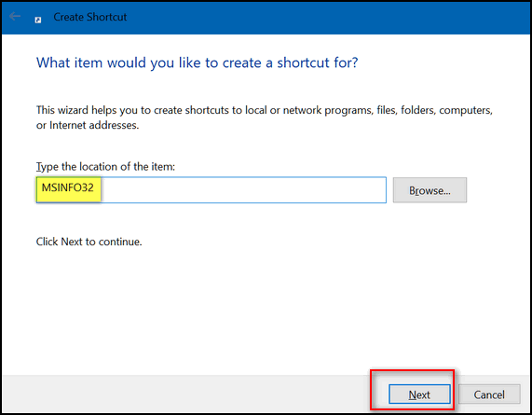Focus the item location text field
The height and width of the screenshot is (415, 532).
click(x=211, y=190)
